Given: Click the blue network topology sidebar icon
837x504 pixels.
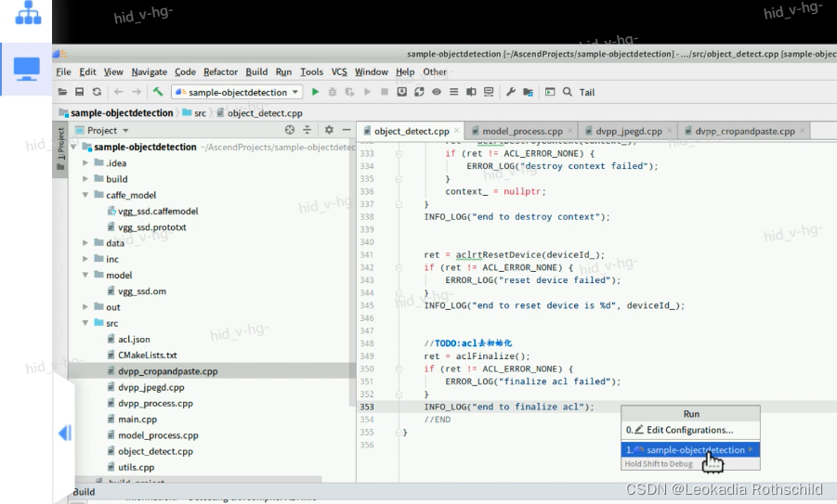Looking at the screenshot, I should pos(28,12).
